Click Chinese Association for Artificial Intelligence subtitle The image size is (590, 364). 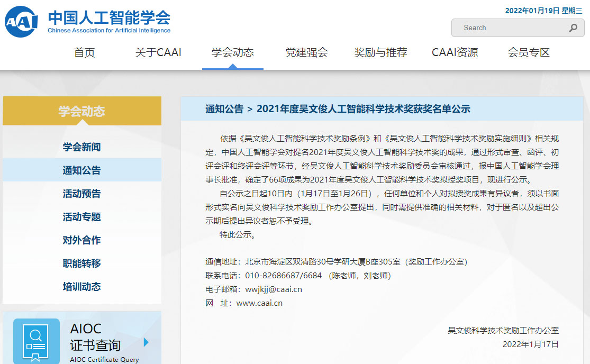(x=109, y=31)
